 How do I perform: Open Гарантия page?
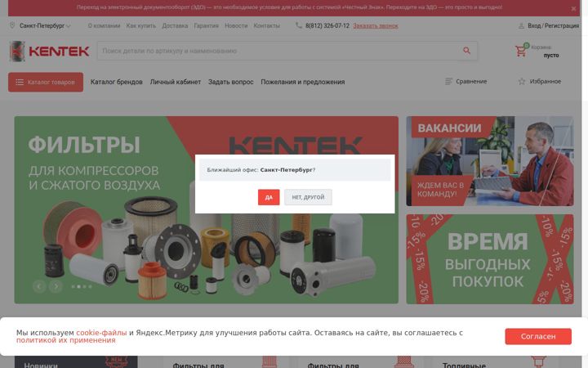[207, 26]
